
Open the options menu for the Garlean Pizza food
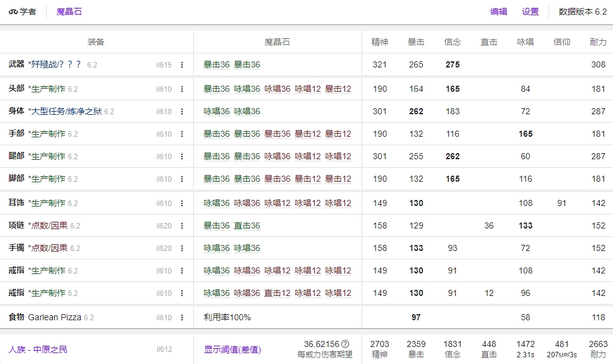(x=183, y=316)
